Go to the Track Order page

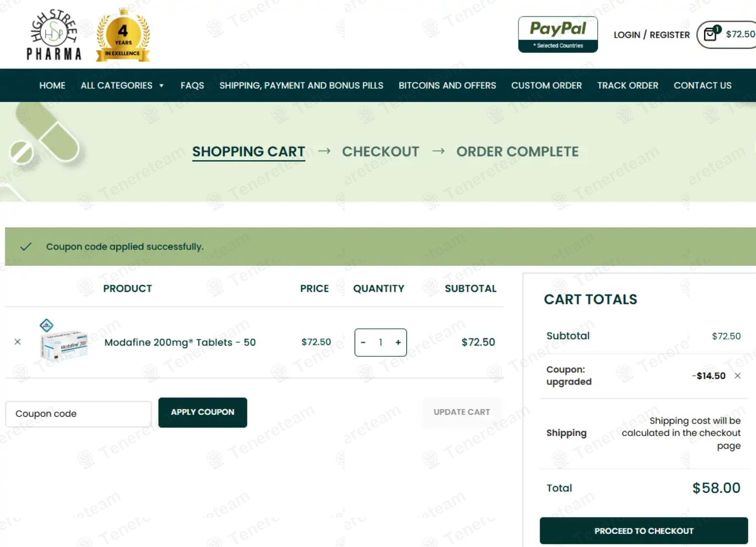click(628, 85)
